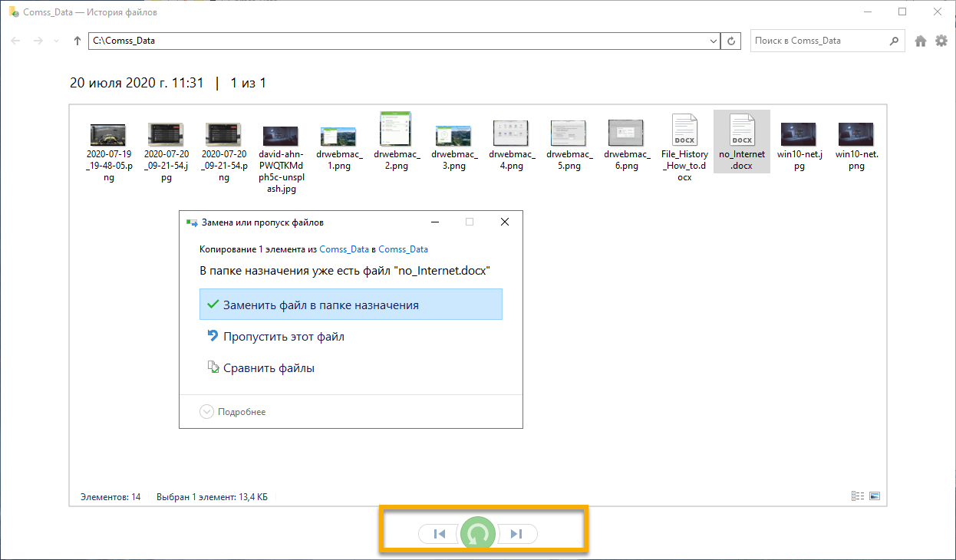Click the C:\Comss_Data address field
Screen dimensions: 956x560
click(x=404, y=41)
